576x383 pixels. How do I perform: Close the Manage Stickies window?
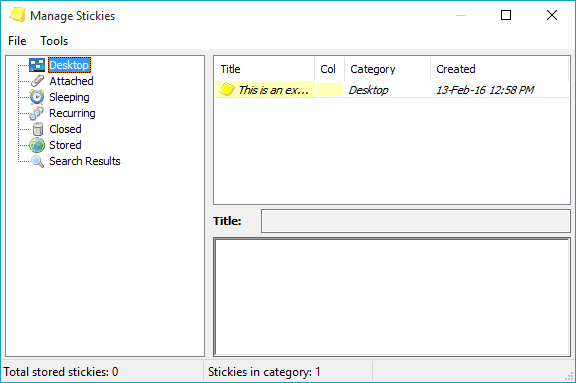552,15
